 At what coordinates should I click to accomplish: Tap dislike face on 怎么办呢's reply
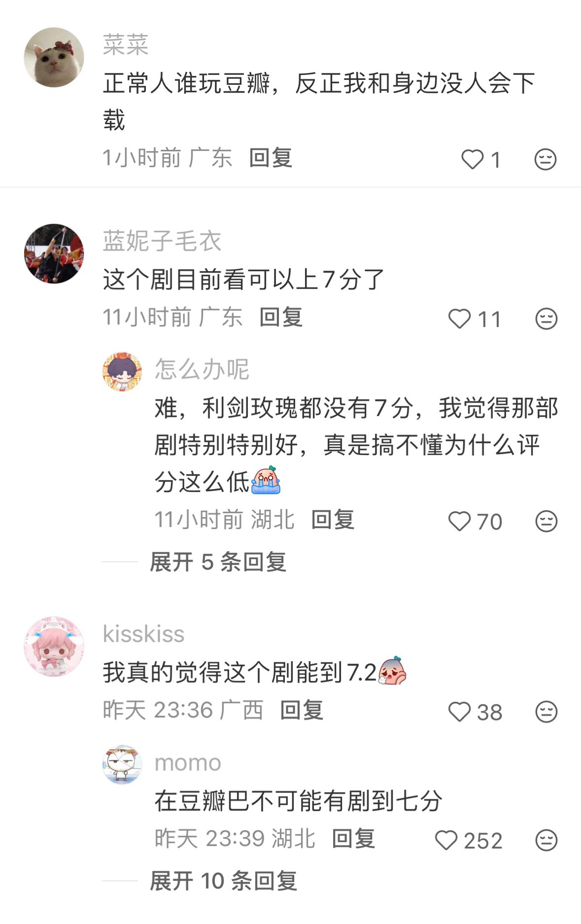pos(546,521)
